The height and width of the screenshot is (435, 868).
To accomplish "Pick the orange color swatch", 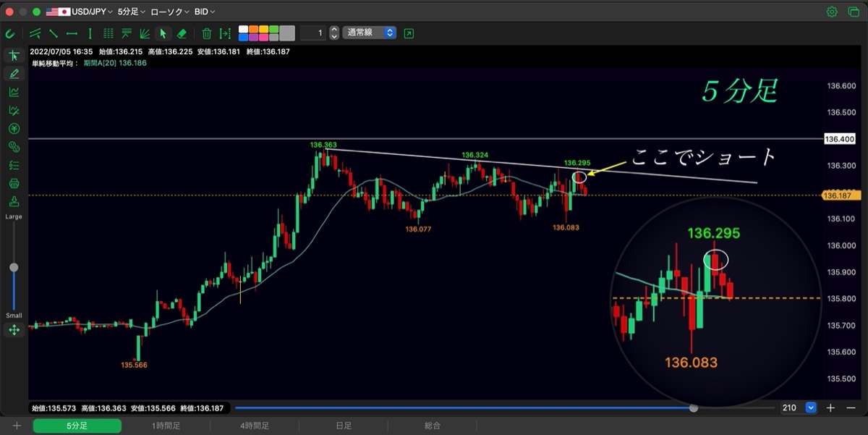I will (253, 30).
